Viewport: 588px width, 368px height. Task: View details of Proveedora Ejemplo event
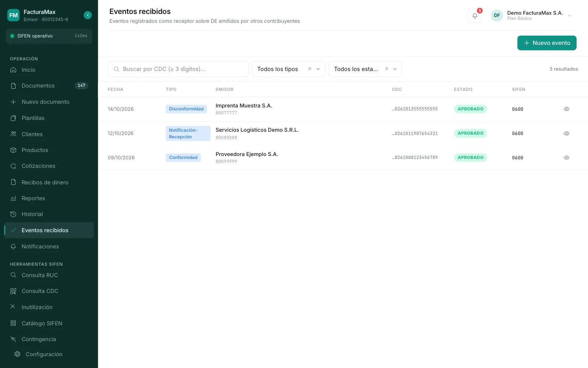(566, 158)
